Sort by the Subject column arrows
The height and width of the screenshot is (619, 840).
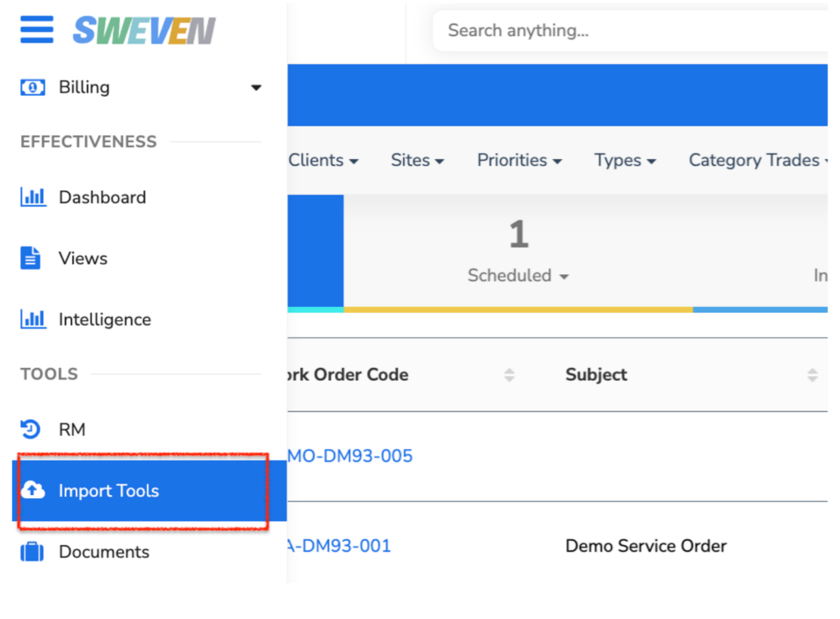(812, 374)
